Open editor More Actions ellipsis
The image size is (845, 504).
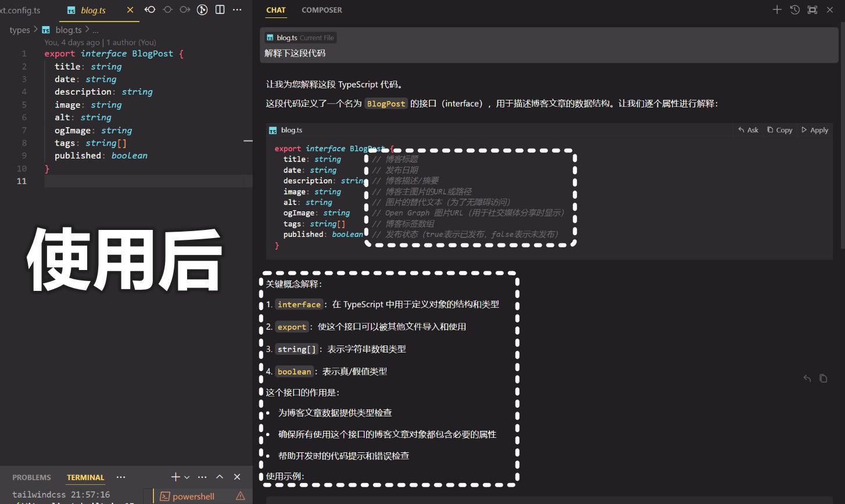pyautogui.click(x=237, y=10)
